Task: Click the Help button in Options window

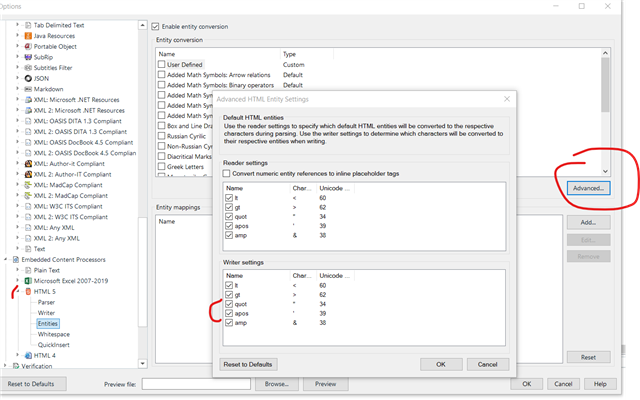Action: pos(600,384)
